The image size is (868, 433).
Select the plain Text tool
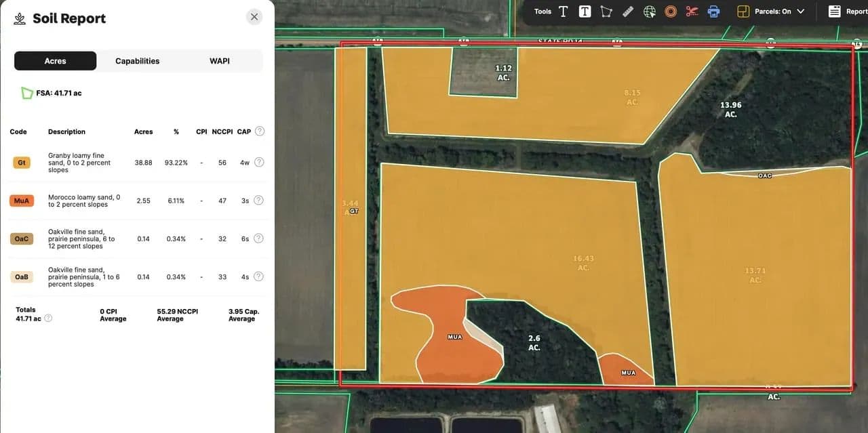point(563,12)
